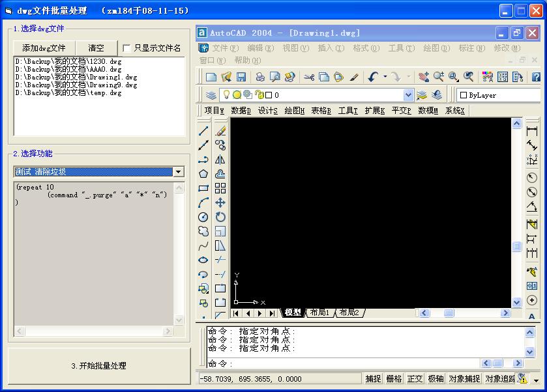Screen dimensions: 547x392
Task: Select the Copy object tool
Action: 220,145
